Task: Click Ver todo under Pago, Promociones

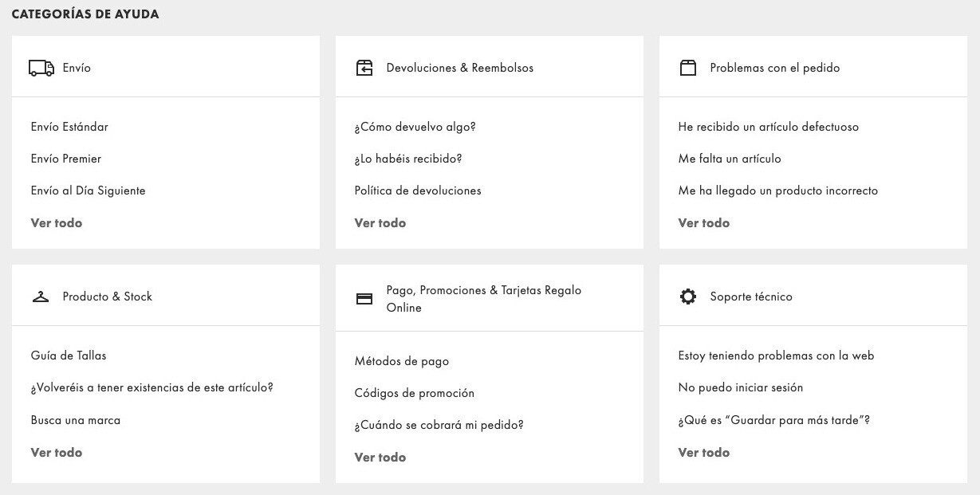Action: pyautogui.click(x=380, y=458)
